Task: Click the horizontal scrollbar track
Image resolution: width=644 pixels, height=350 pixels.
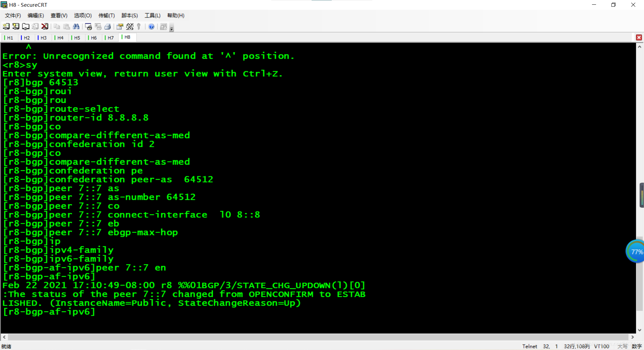Action: 318,337
